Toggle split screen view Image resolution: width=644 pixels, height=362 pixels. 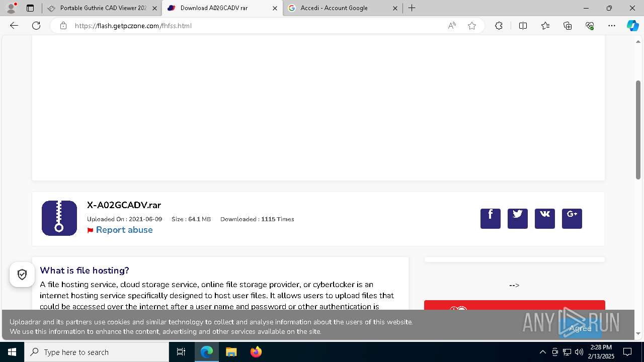523,26
